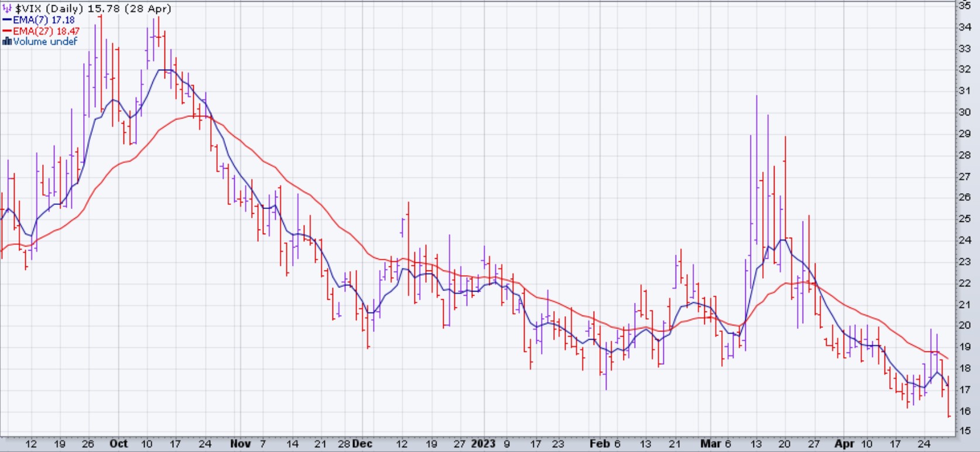Select the Nov label on date axis

coord(240,444)
